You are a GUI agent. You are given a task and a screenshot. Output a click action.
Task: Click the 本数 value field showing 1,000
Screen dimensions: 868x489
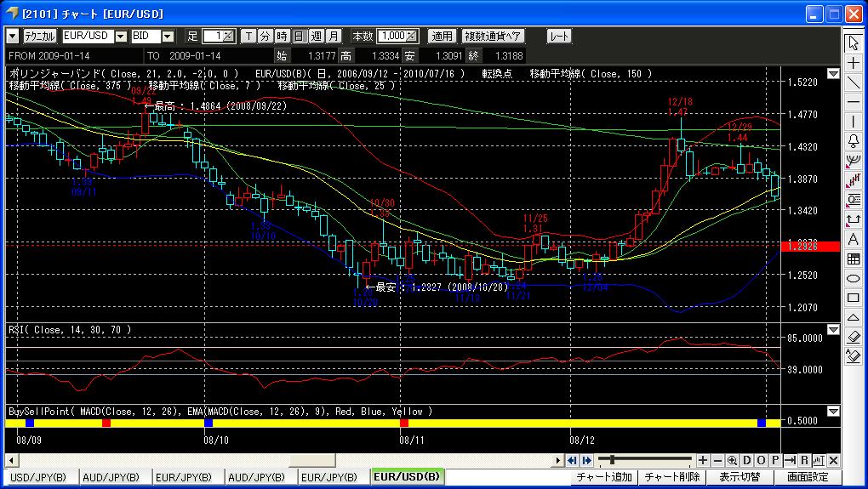pyautogui.click(x=392, y=37)
